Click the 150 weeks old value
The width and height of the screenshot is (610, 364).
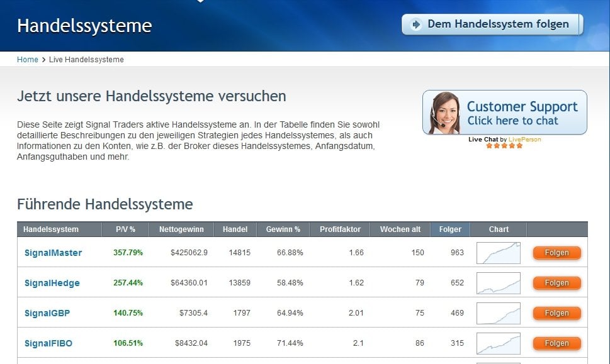tap(417, 253)
